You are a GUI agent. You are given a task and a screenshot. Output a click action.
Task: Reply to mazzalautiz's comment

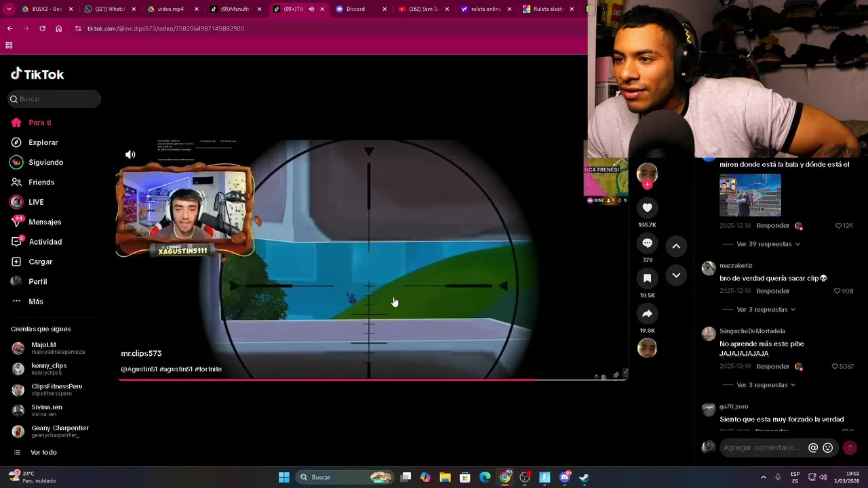[x=772, y=291]
